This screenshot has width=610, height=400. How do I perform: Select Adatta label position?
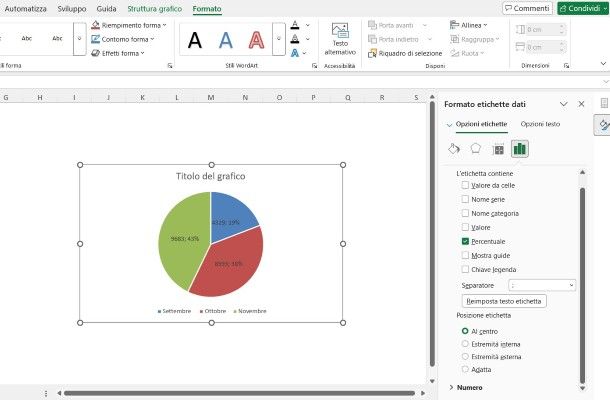click(465, 369)
